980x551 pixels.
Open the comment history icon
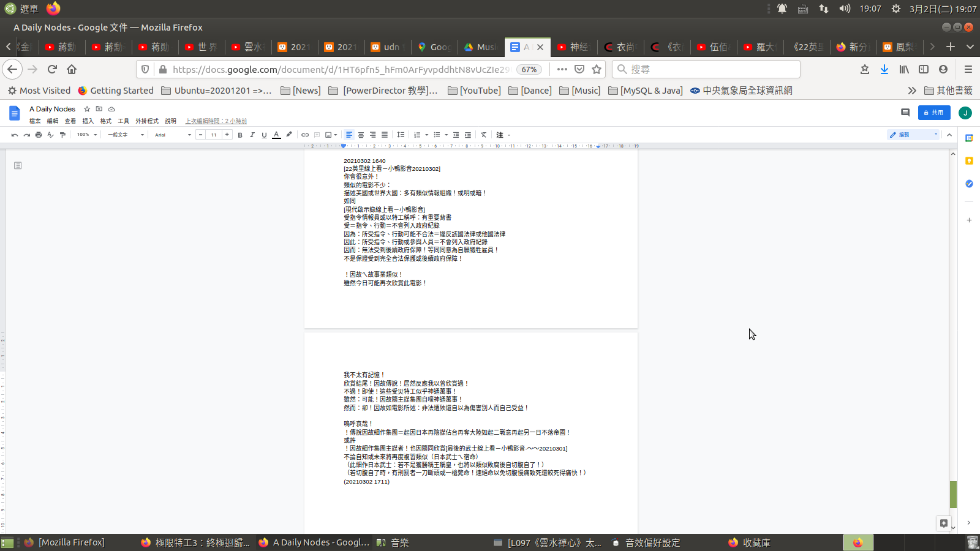coord(905,113)
